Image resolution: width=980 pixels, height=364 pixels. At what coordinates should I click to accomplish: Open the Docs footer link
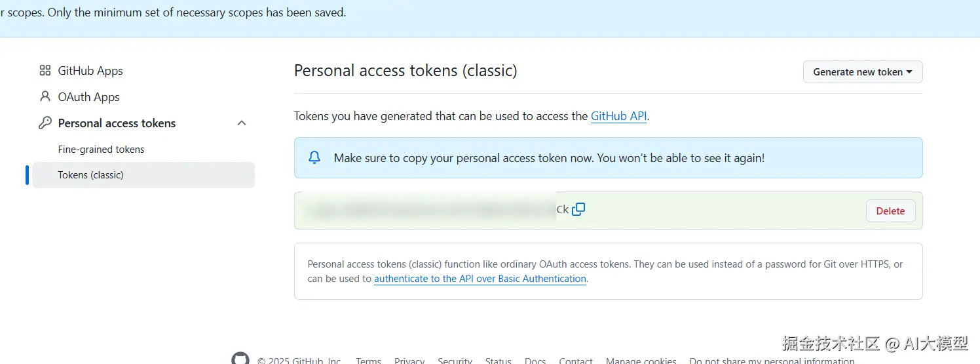click(535, 361)
